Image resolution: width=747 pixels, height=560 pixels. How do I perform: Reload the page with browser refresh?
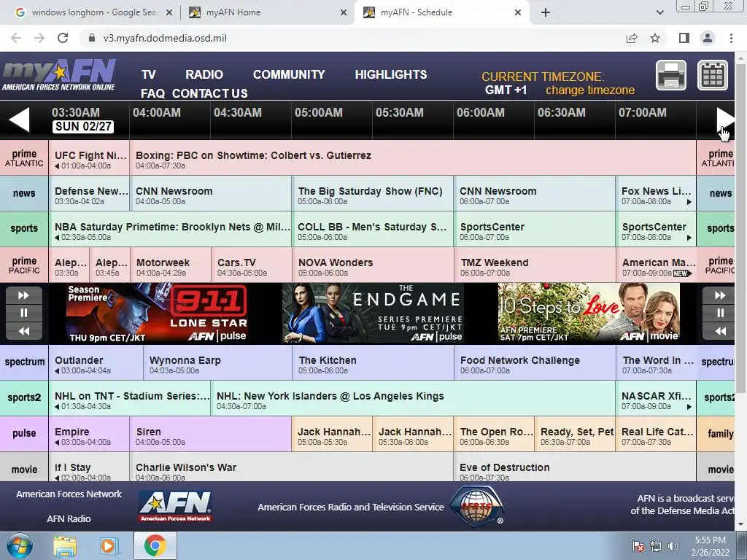[x=63, y=38]
